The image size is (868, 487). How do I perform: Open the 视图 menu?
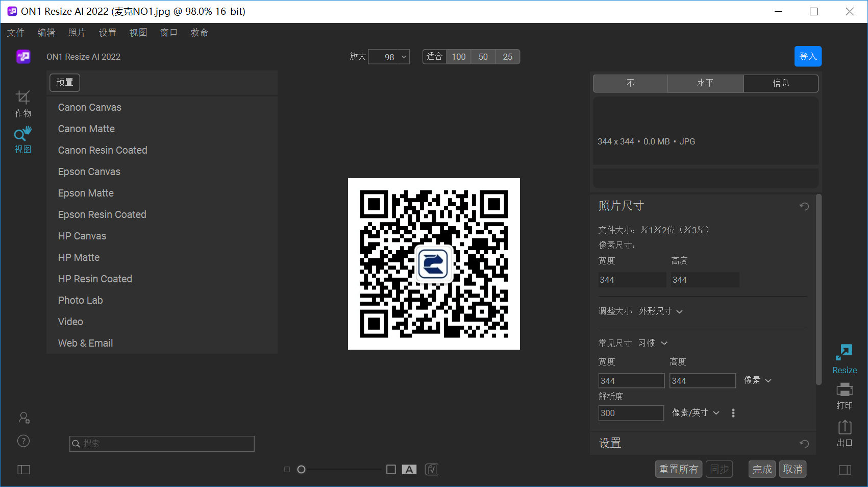(138, 33)
